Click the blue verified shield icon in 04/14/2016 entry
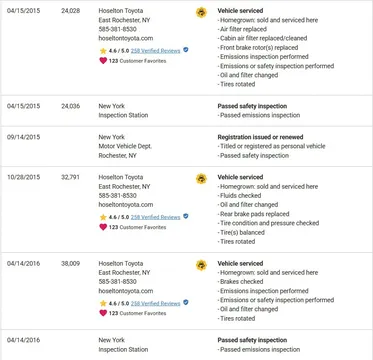 186,302
